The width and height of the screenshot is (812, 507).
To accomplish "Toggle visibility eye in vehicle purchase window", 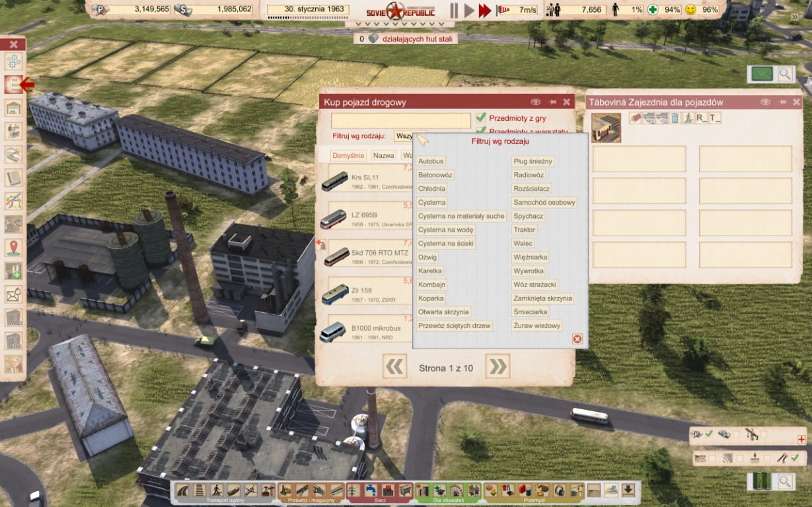I will coord(535,102).
